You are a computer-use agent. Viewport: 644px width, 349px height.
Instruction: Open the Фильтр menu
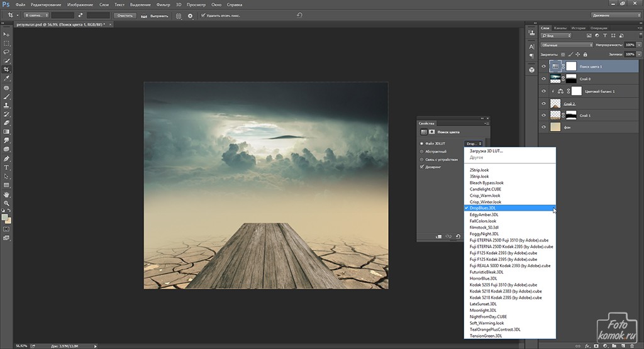163,4
